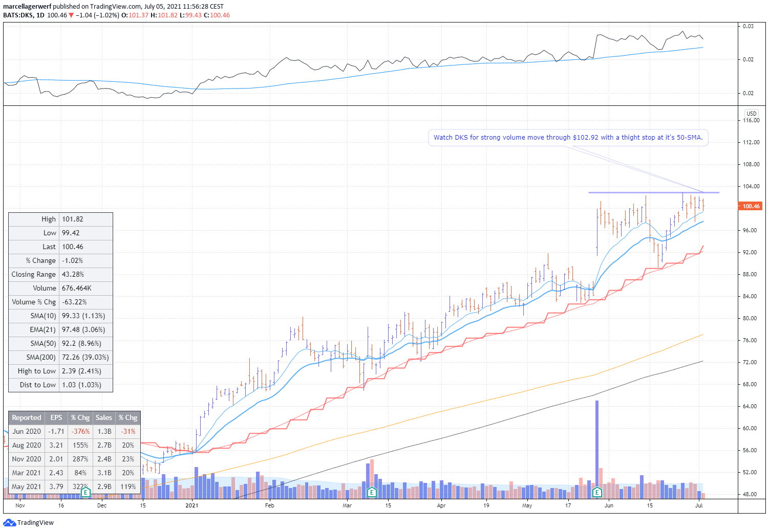Click the 76.00 label on the price axis
769x532 pixels.
click(750, 341)
